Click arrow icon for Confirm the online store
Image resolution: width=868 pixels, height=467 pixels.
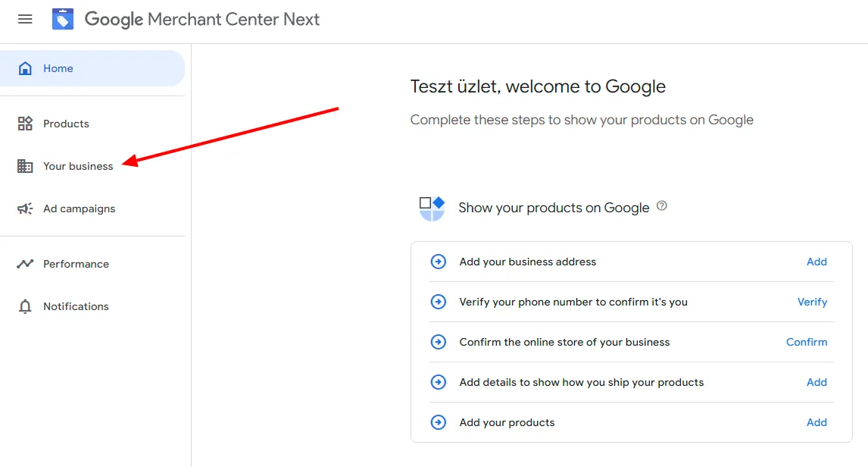pos(439,342)
